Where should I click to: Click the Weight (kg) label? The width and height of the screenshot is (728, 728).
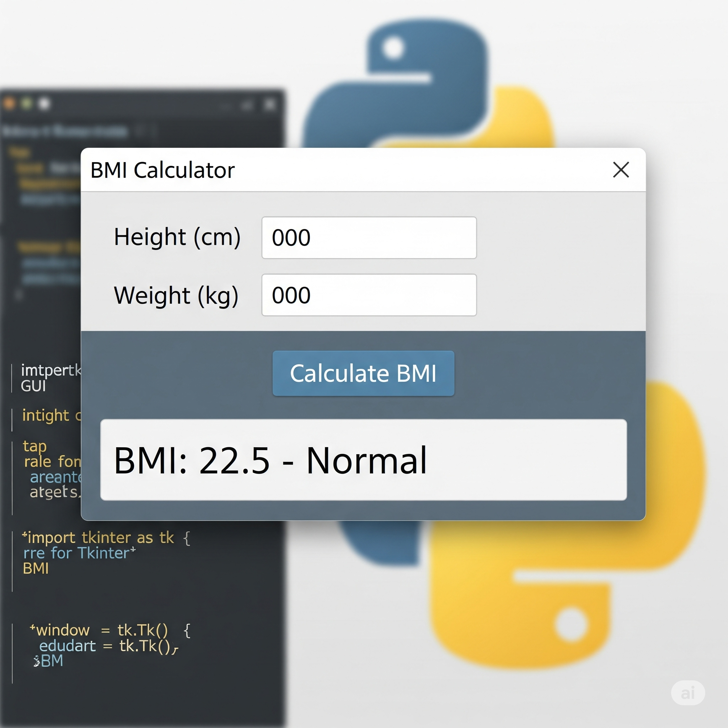point(176,295)
